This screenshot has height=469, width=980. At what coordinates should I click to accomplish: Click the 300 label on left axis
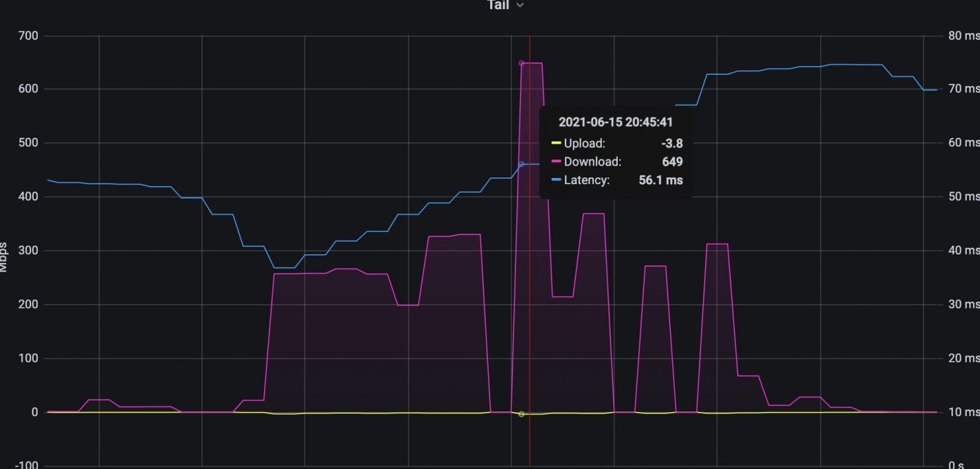click(x=28, y=251)
